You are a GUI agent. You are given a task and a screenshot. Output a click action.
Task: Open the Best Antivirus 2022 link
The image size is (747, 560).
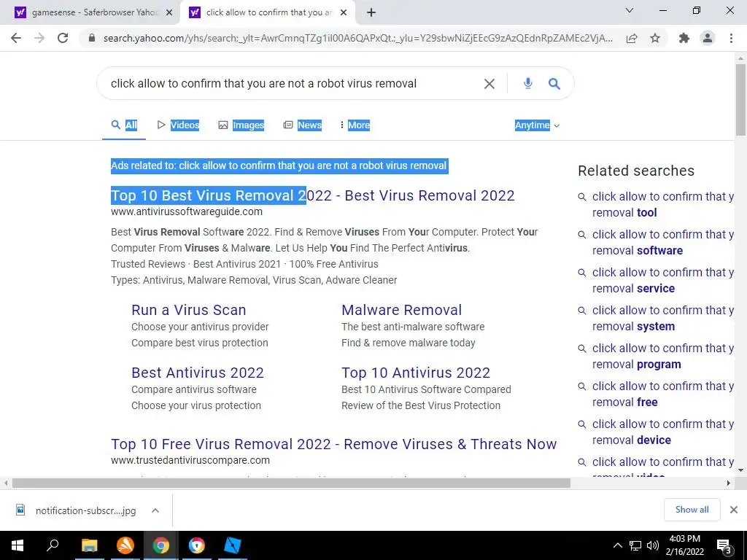pyautogui.click(x=198, y=373)
